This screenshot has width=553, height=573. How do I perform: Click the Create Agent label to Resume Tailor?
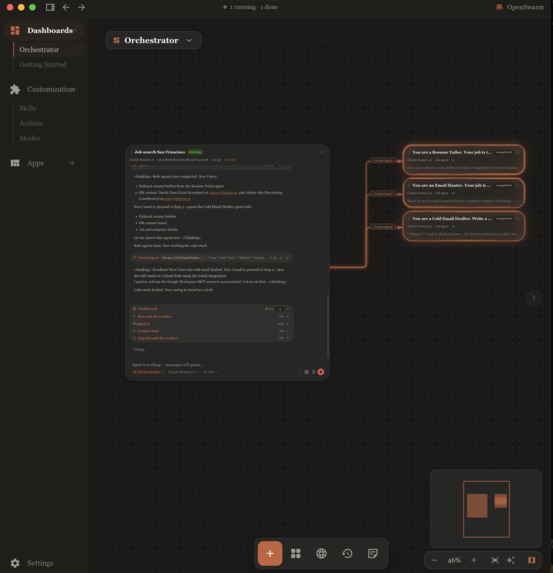383,160
